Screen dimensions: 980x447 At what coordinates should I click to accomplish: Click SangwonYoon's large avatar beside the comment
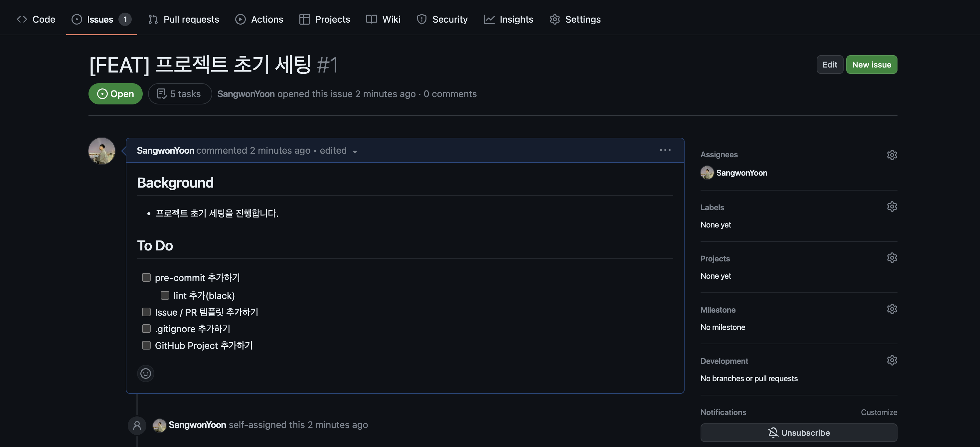click(x=101, y=151)
